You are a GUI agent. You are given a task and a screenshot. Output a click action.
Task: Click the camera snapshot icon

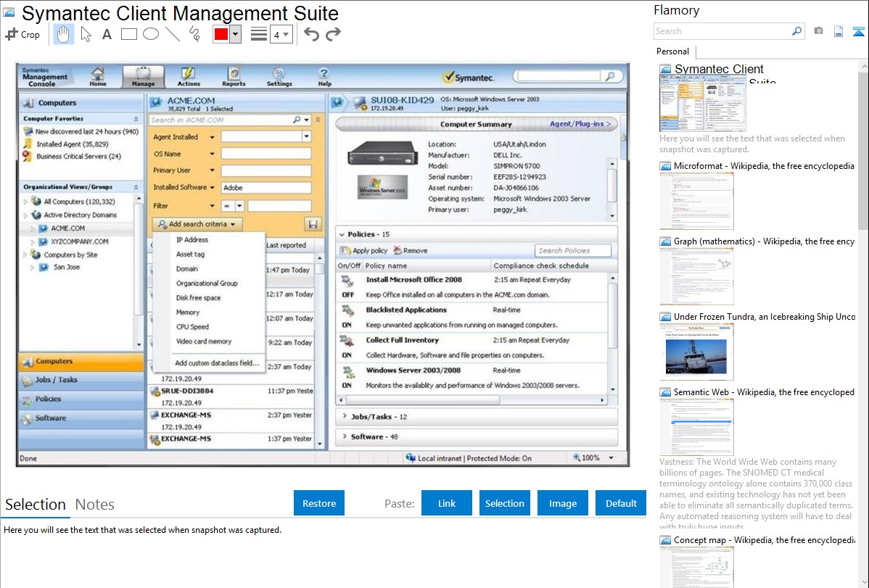(x=818, y=31)
